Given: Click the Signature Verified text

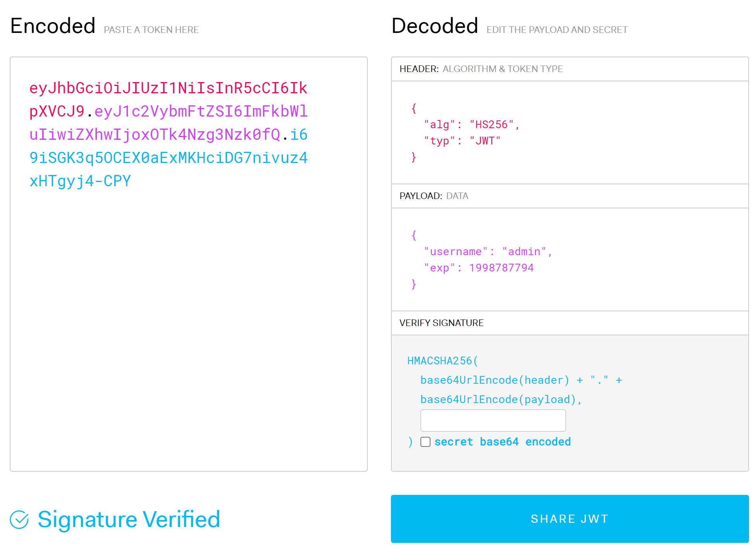Looking at the screenshot, I should pyautogui.click(x=129, y=519).
